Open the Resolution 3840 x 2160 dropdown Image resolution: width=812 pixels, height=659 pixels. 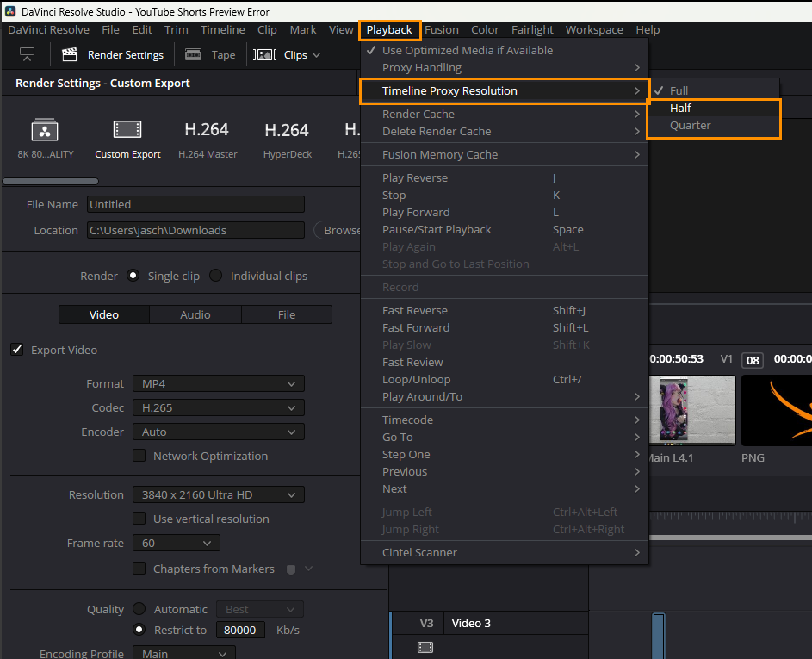pyautogui.click(x=219, y=494)
